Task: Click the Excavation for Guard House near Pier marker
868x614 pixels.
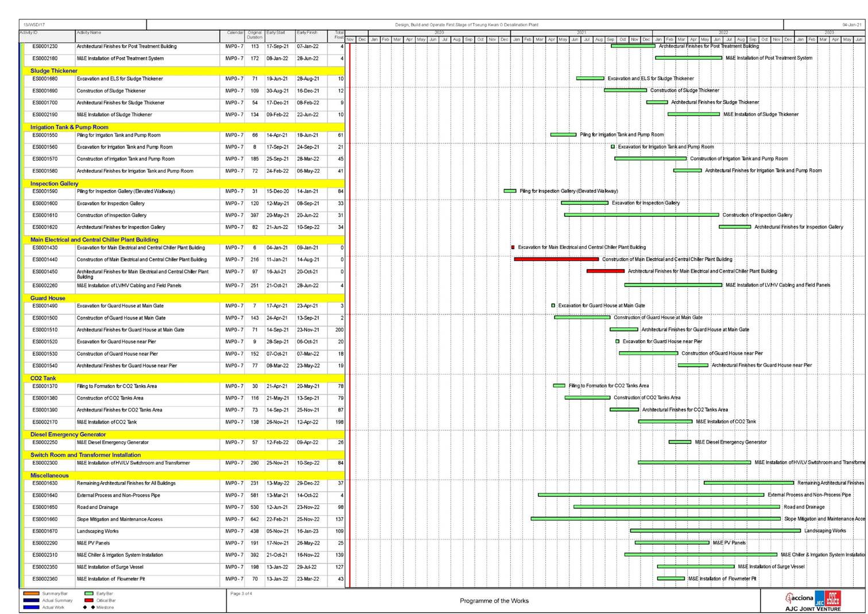Action: (617, 341)
